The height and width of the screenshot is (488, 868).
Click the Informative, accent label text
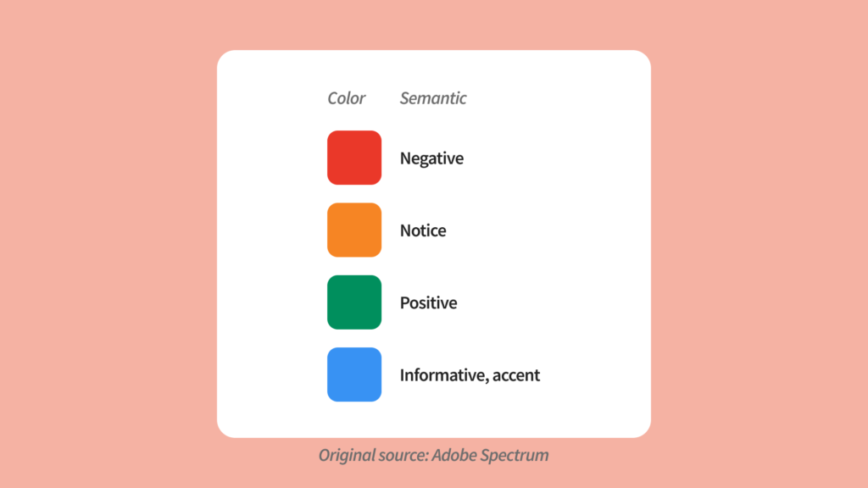pyautogui.click(x=470, y=375)
